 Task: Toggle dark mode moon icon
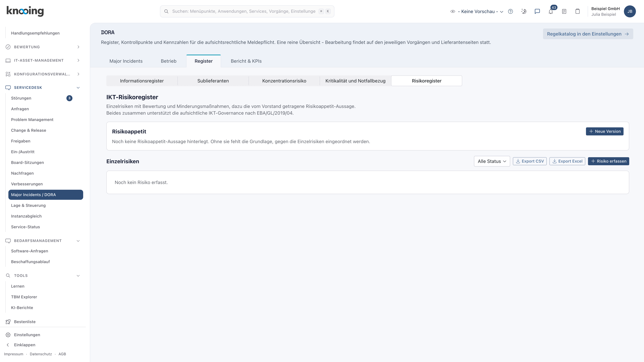[x=524, y=12]
